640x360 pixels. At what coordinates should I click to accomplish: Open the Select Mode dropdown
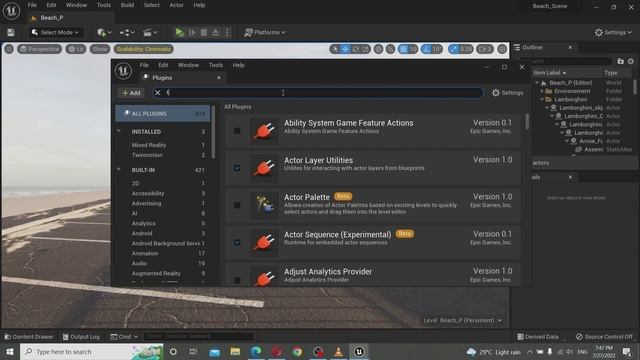click(x=55, y=32)
